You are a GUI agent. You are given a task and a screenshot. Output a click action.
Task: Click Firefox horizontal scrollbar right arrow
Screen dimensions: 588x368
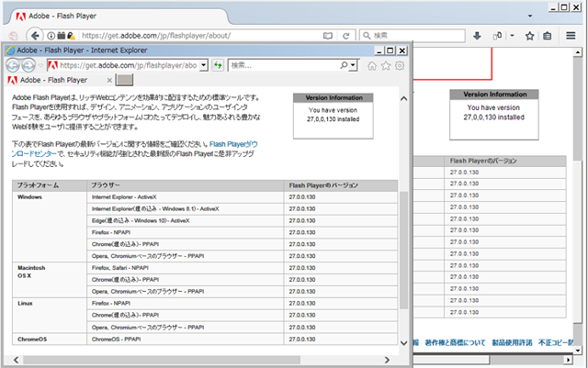[569, 360]
